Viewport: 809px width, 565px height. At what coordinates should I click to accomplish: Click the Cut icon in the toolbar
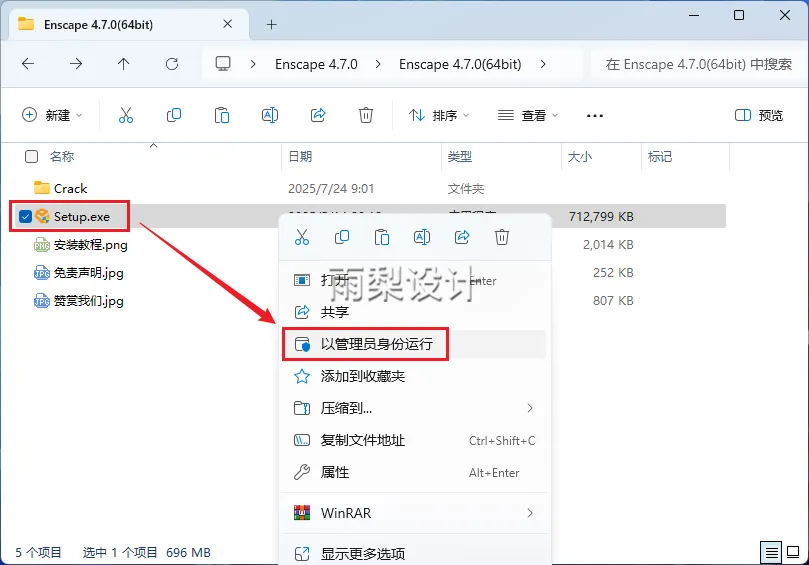pos(126,115)
